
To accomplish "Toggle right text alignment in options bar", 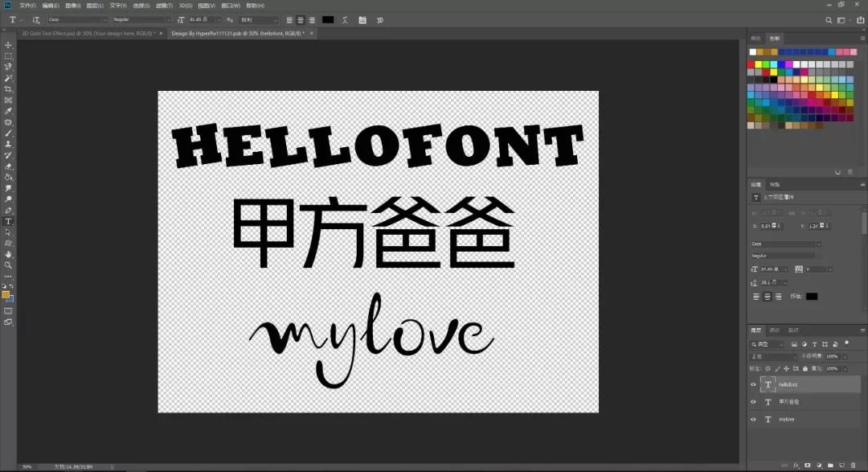I will click(x=312, y=20).
